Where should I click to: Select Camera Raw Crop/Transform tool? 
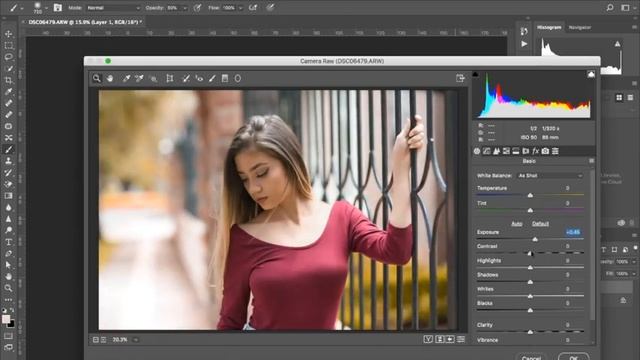coord(170,78)
